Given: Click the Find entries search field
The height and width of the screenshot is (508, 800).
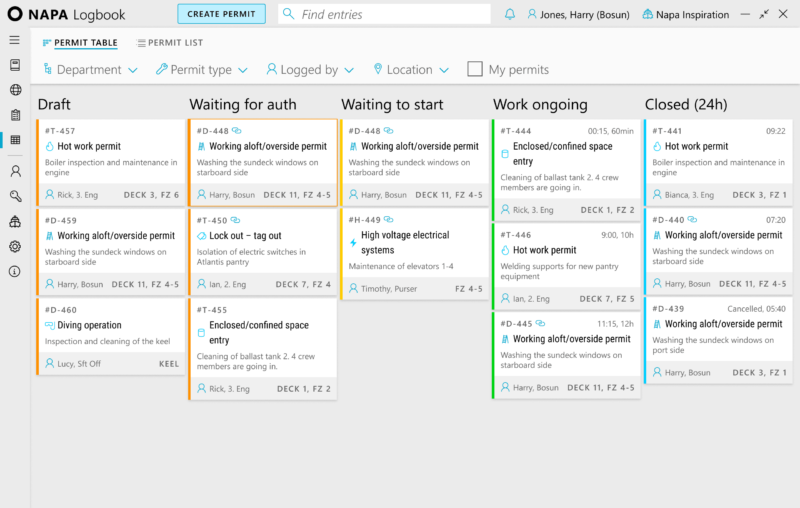Looking at the screenshot, I should [x=384, y=14].
